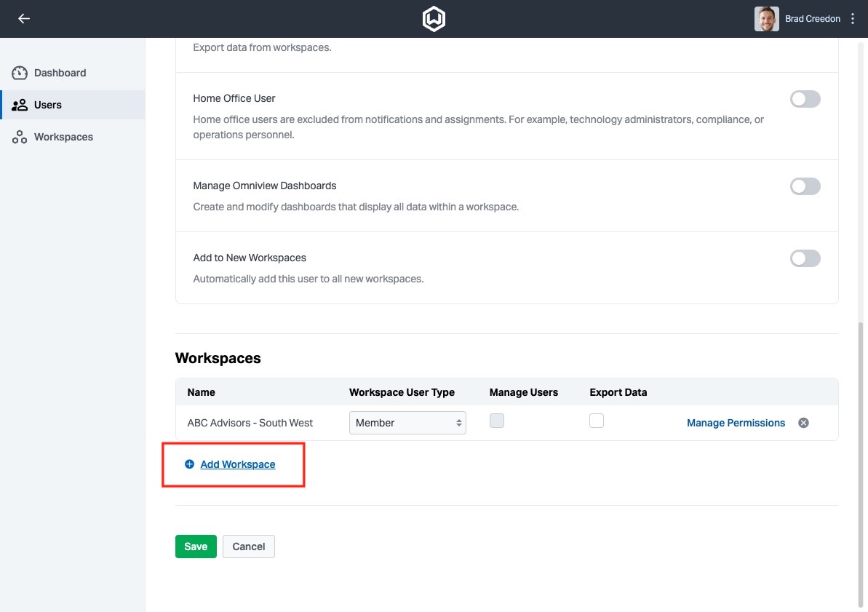Open Brad Creedon's profile avatar
868x612 pixels.
tap(766, 19)
